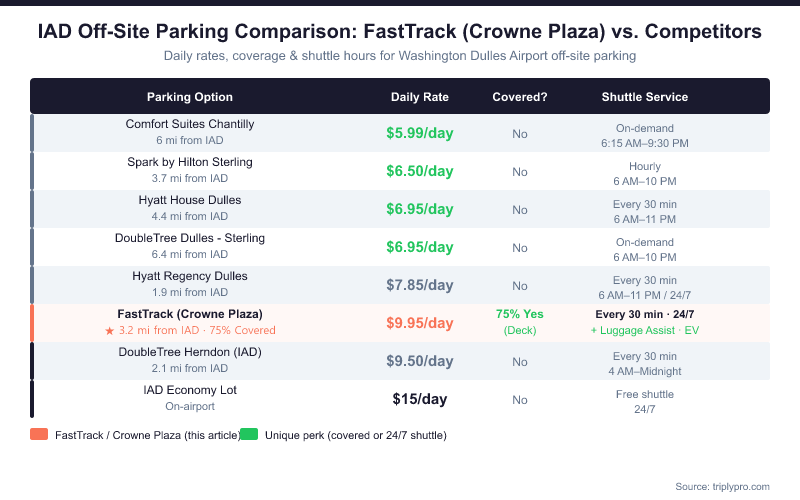Click the $15/day economy lot rate
This screenshot has height=500, width=800.
[x=420, y=399]
